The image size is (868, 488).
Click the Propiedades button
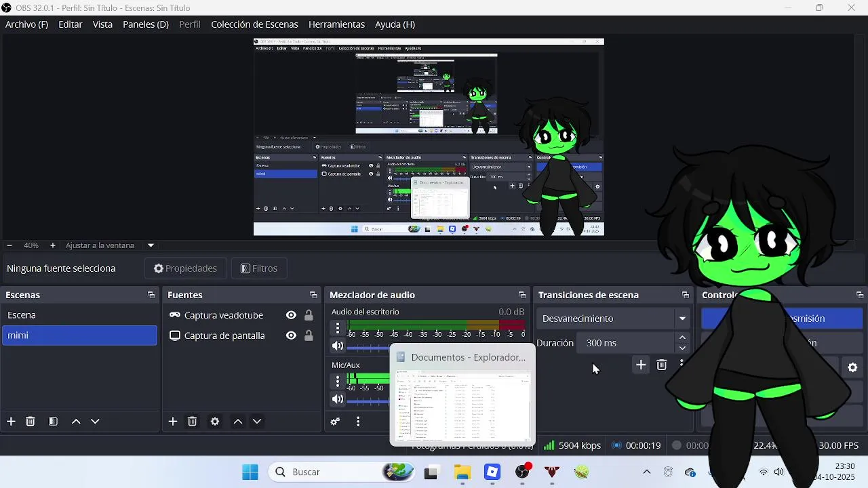tap(185, 268)
